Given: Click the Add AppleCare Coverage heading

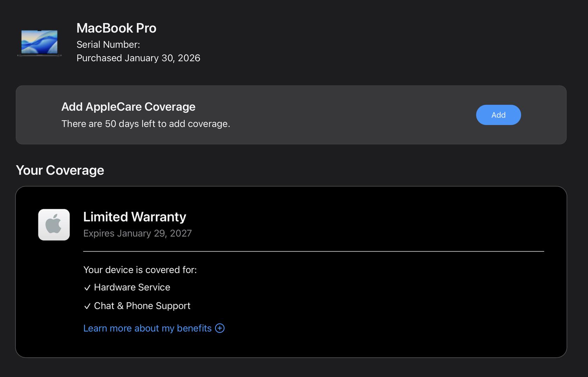Looking at the screenshot, I should tap(128, 107).
